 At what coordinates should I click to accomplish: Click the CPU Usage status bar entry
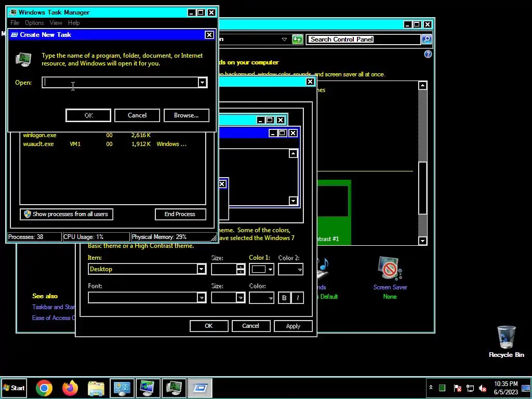click(x=96, y=237)
